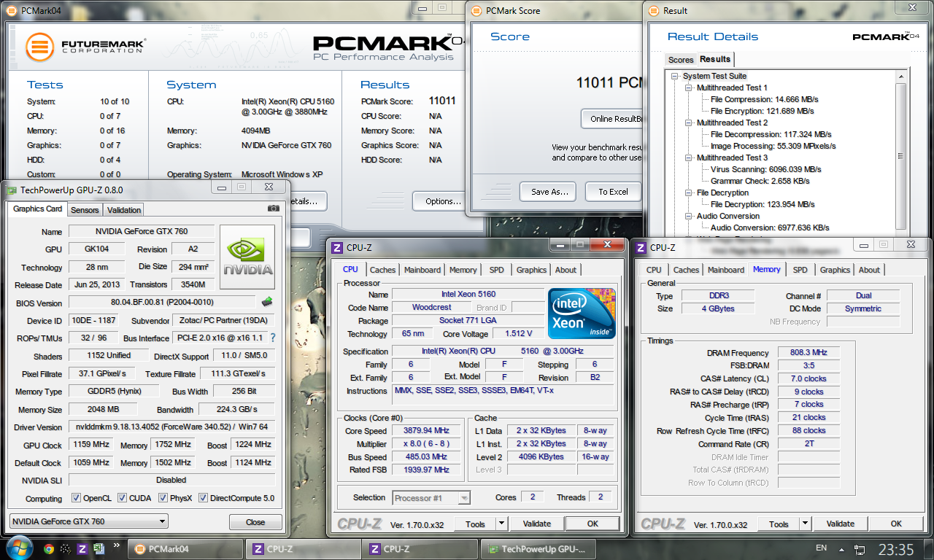The height and width of the screenshot is (560, 934).
Task: Open Caches tab in CPU-Z processor window
Action: (382, 270)
